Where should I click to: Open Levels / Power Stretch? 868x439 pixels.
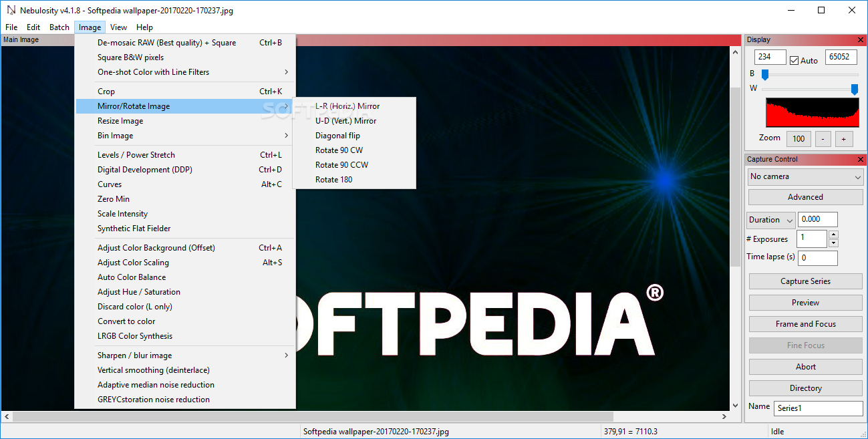(x=185, y=155)
